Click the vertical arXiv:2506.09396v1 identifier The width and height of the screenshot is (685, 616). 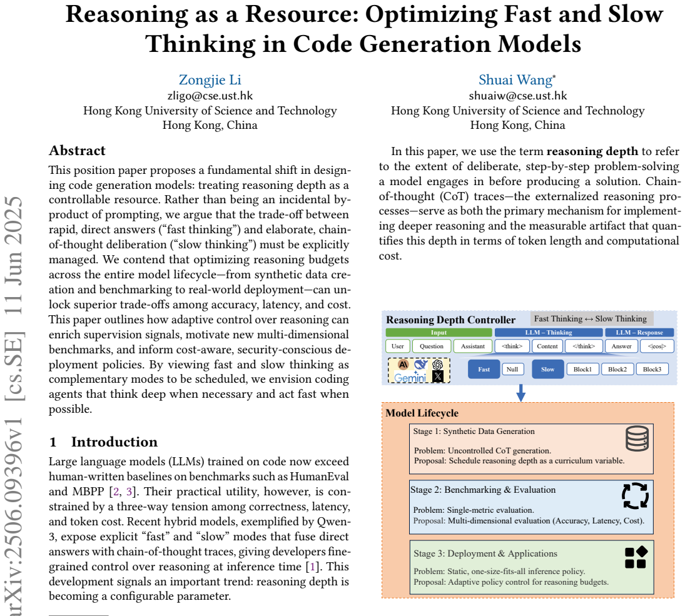[13, 515]
